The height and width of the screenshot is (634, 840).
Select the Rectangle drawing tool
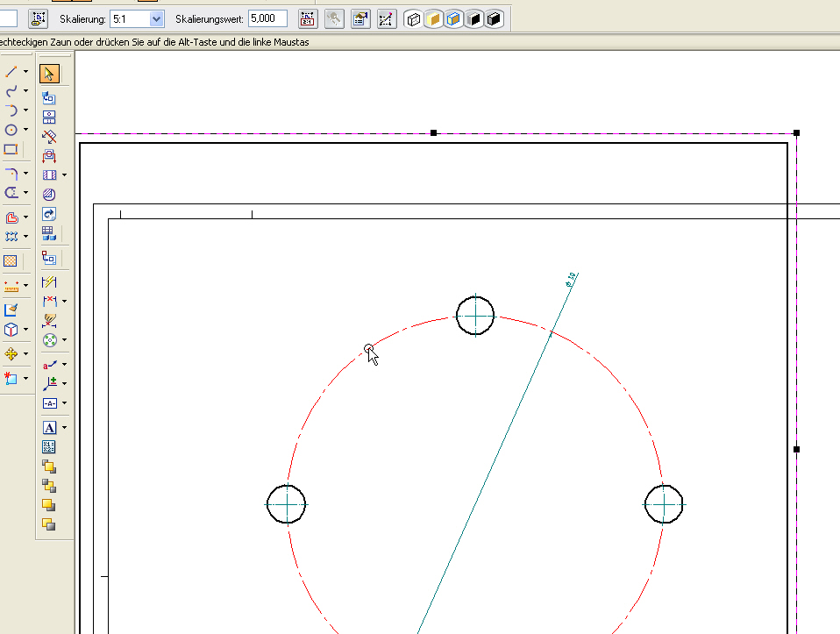[x=11, y=150]
